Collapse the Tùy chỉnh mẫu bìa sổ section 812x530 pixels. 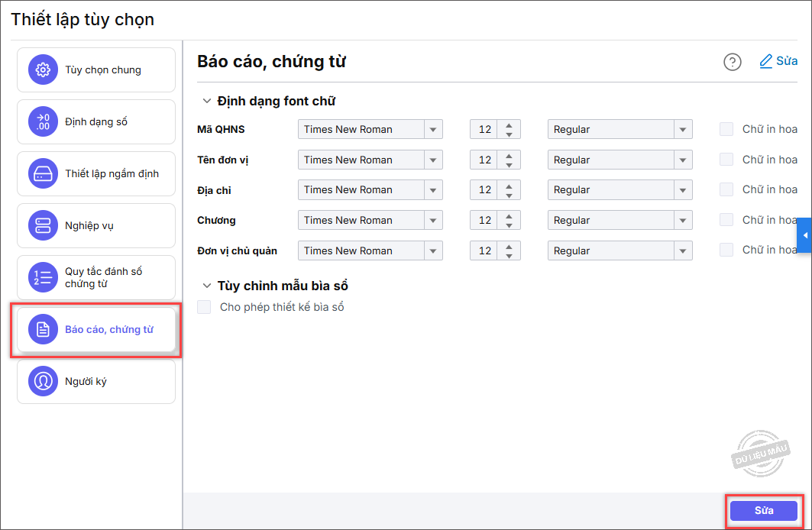point(206,286)
